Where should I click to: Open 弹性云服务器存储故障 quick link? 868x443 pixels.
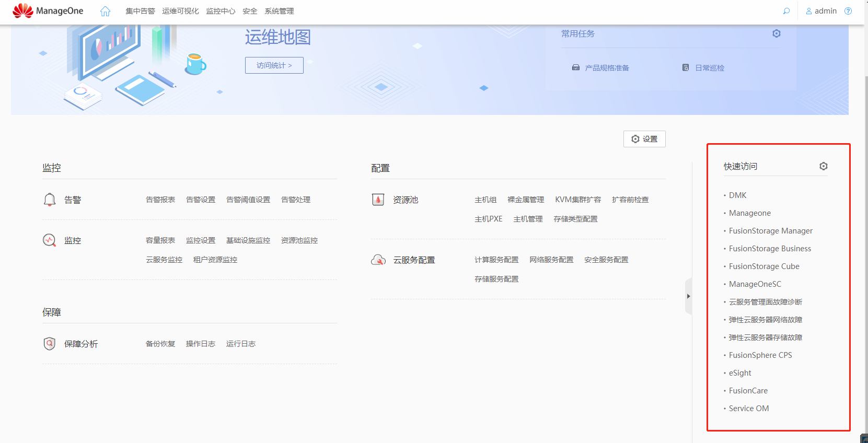[766, 337]
